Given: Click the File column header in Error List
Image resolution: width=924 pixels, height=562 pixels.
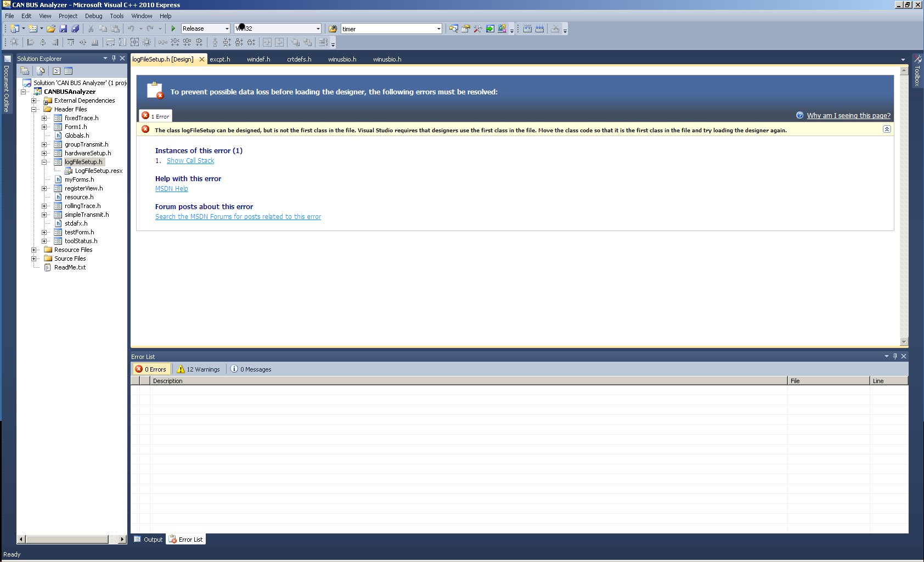Looking at the screenshot, I should (829, 381).
